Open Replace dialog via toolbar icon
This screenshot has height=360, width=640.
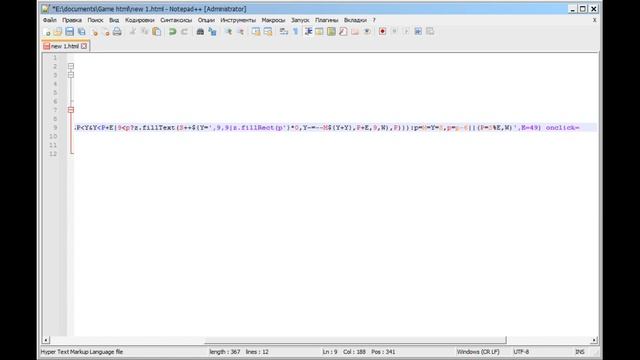click(x=212, y=31)
